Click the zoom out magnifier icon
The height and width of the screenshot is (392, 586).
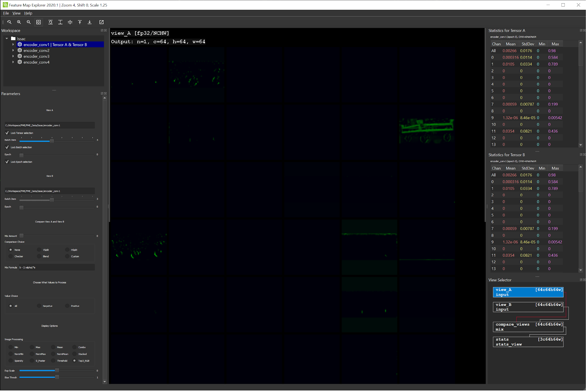coord(29,22)
